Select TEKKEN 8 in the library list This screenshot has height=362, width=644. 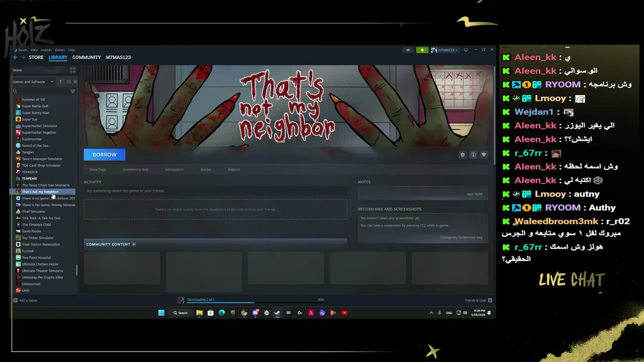(30, 172)
